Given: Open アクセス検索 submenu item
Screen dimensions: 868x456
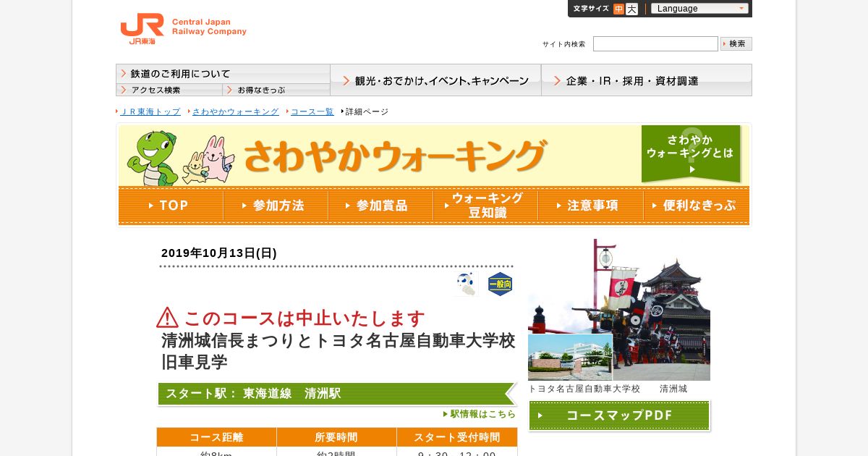Looking at the screenshot, I should [169, 90].
